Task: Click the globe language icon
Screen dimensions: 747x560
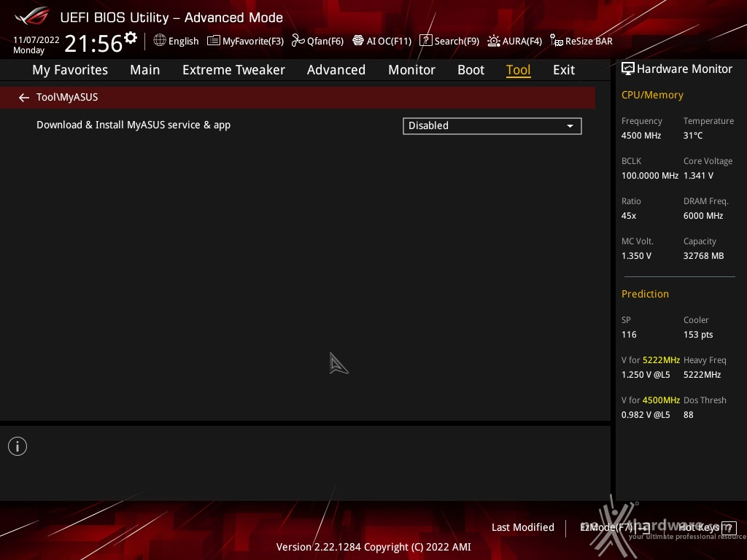Action: [x=160, y=41]
